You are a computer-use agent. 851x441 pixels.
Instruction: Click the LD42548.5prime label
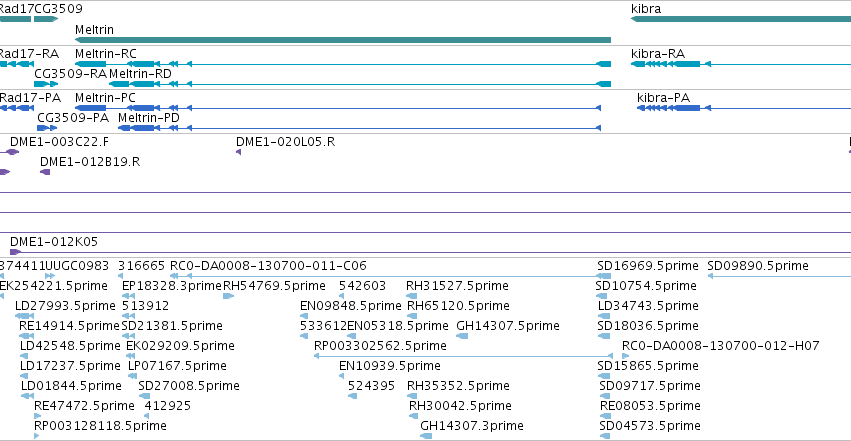coord(70,346)
